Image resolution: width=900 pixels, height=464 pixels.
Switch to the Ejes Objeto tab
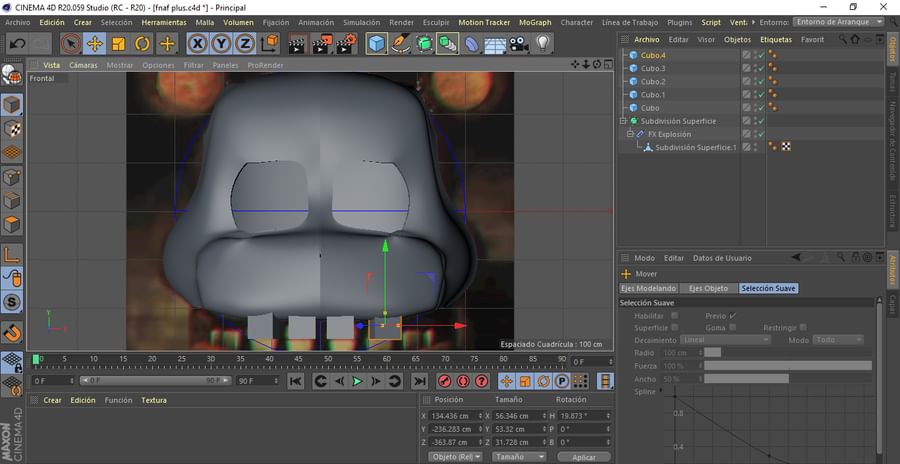click(x=708, y=288)
